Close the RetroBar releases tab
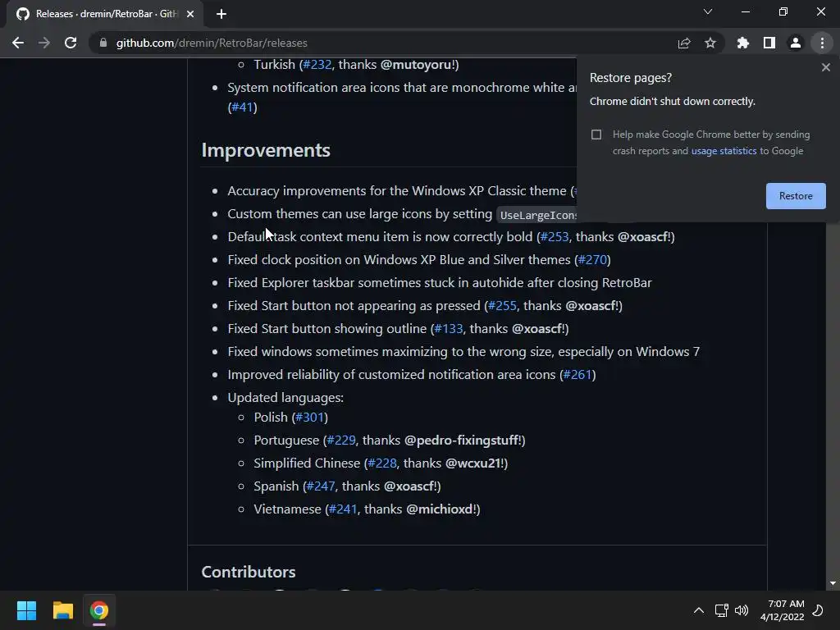840x630 pixels. coord(190,14)
